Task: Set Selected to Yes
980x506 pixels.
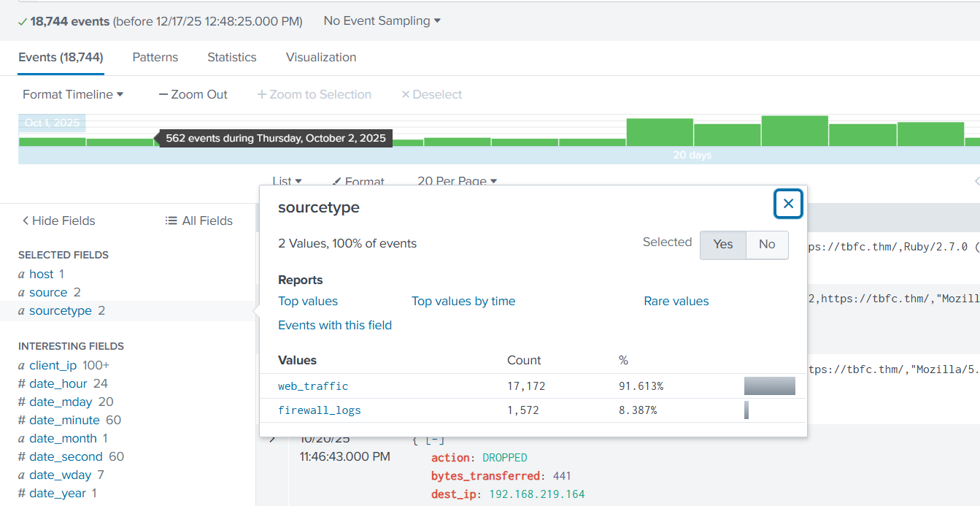Action: [x=722, y=245]
